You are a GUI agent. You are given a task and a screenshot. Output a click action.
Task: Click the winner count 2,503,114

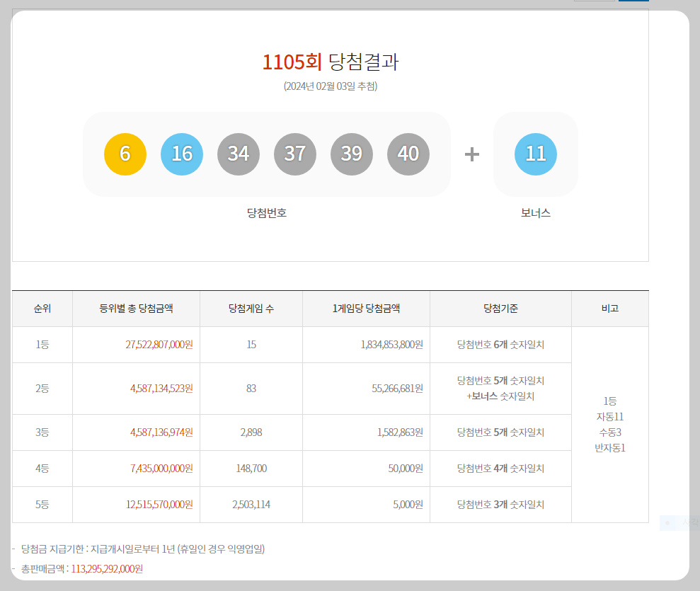251,505
